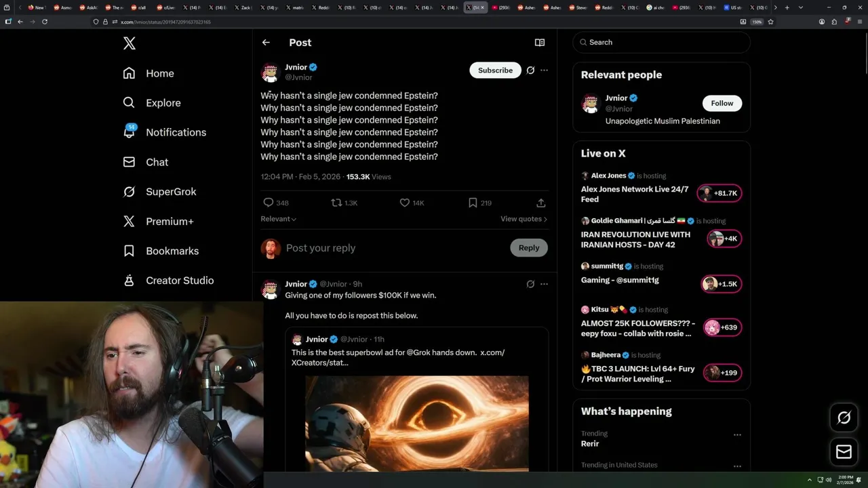Click Grok icon next to Subscribe
Image resolution: width=868 pixels, height=488 pixels.
[530, 70]
